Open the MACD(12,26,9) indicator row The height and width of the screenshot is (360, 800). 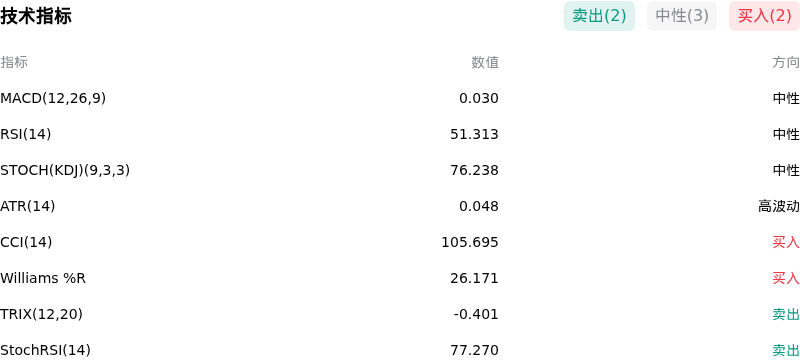tap(400, 98)
